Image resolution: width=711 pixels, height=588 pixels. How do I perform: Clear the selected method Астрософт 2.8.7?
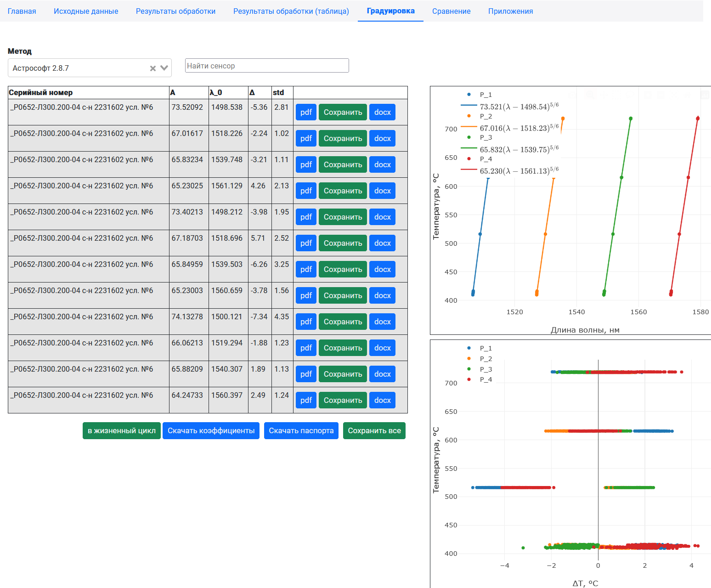pyautogui.click(x=153, y=68)
